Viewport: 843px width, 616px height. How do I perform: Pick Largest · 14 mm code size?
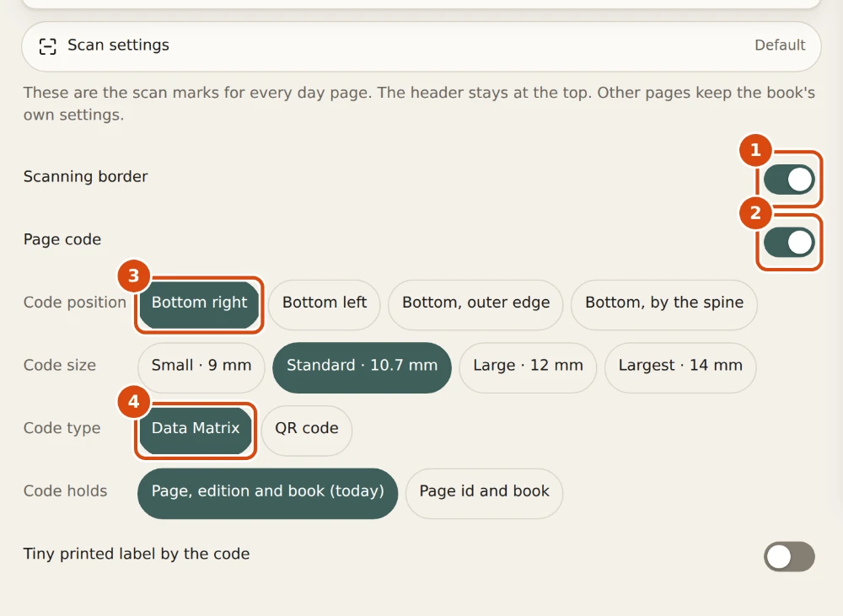pyautogui.click(x=680, y=367)
